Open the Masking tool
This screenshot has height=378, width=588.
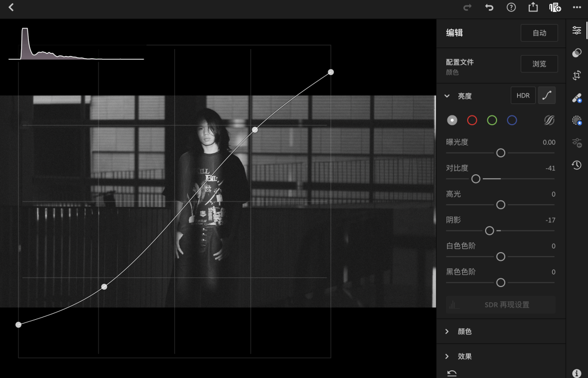[x=577, y=120]
